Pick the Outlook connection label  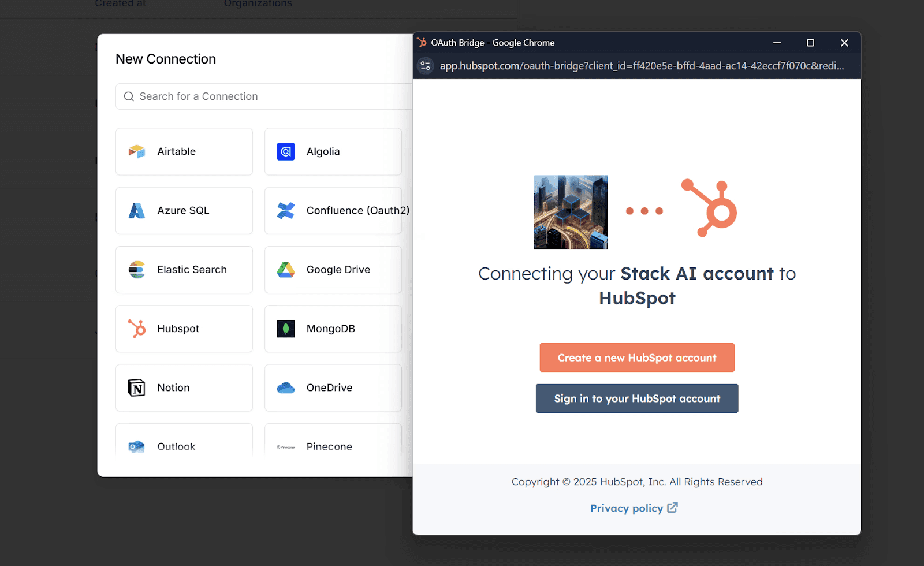point(176,447)
